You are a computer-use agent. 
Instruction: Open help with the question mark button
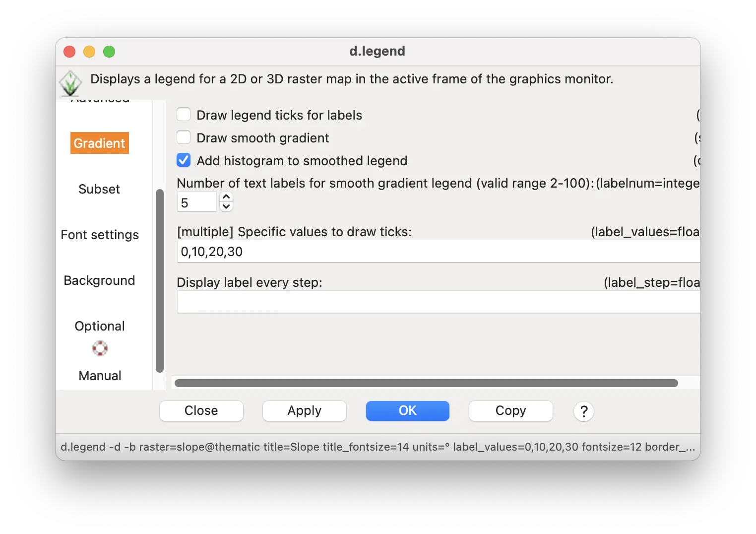point(583,411)
